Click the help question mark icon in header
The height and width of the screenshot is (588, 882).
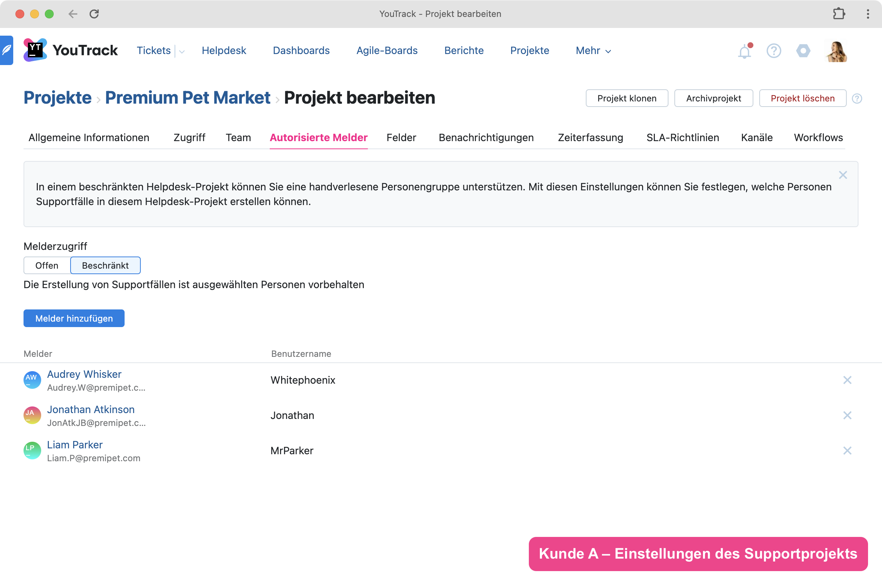tap(774, 51)
